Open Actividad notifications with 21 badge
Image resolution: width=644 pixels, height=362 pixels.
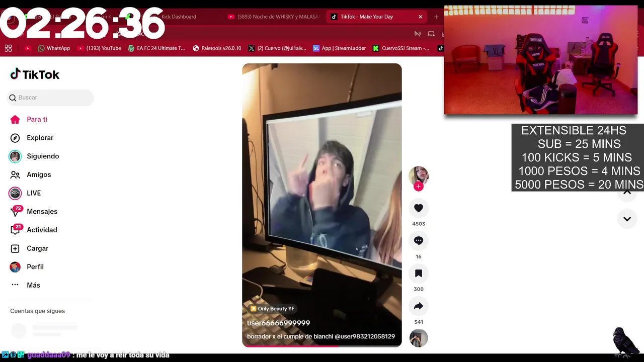click(34, 230)
